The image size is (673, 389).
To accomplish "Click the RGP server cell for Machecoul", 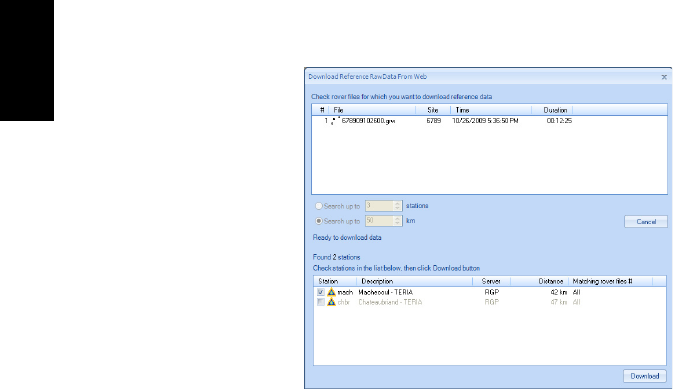I will tap(491, 292).
